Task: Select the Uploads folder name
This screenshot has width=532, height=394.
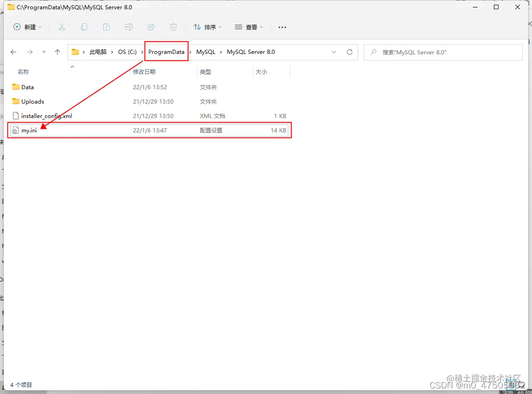Action: tap(33, 101)
